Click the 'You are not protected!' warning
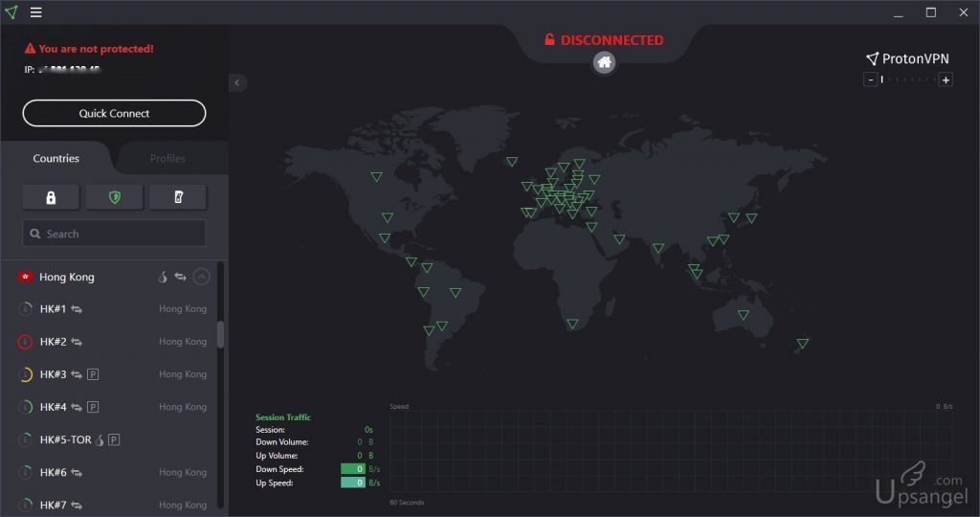This screenshot has width=980, height=517. pyautogui.click(x=96, y=49)
